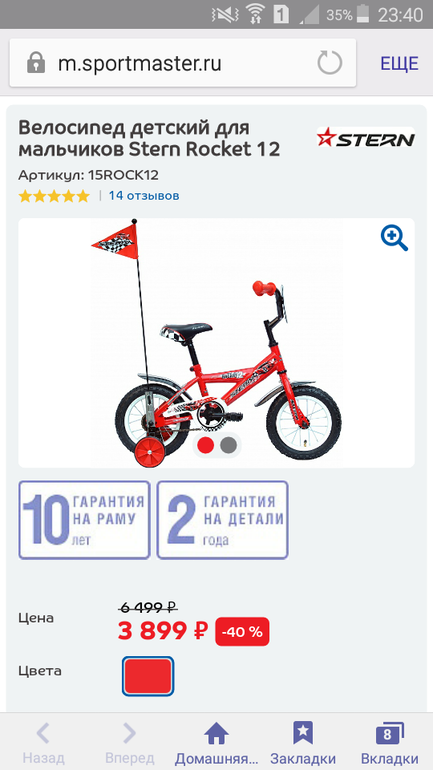Choose the red color swatch under Цвета
The width and height of the screenshot is (433, 770).
pos(148,676)
